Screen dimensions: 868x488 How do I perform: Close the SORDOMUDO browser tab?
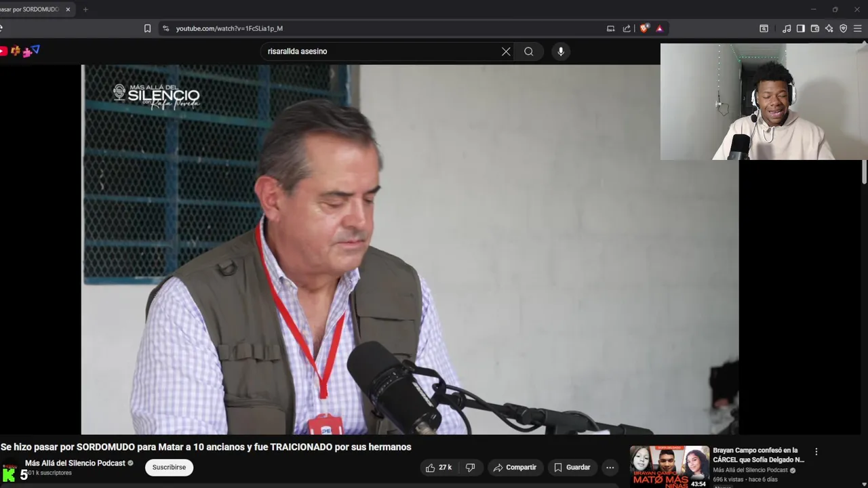point(68,9)
